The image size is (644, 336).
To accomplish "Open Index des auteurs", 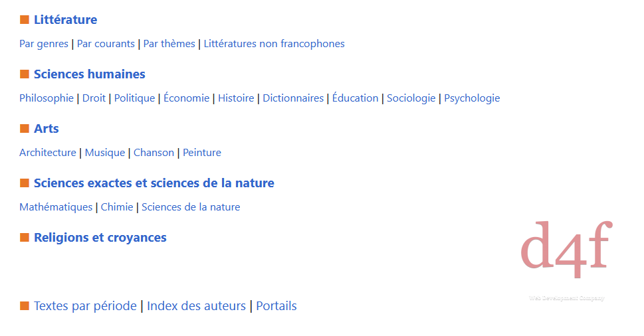I will pyautogui.click(x=196, y=306).
